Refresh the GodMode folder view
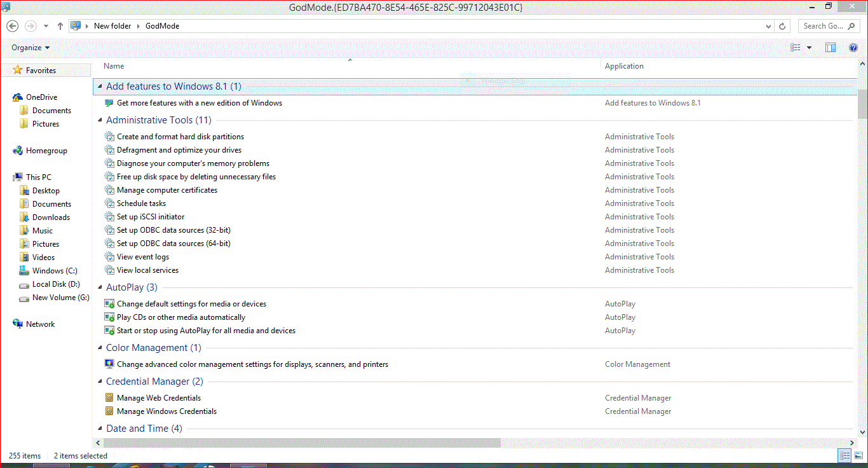 point(782,26)
